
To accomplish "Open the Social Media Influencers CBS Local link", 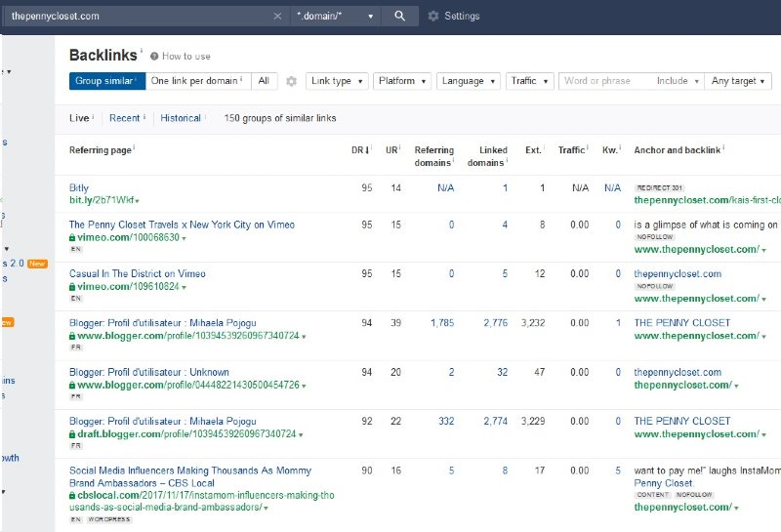I will coord(190,476).
